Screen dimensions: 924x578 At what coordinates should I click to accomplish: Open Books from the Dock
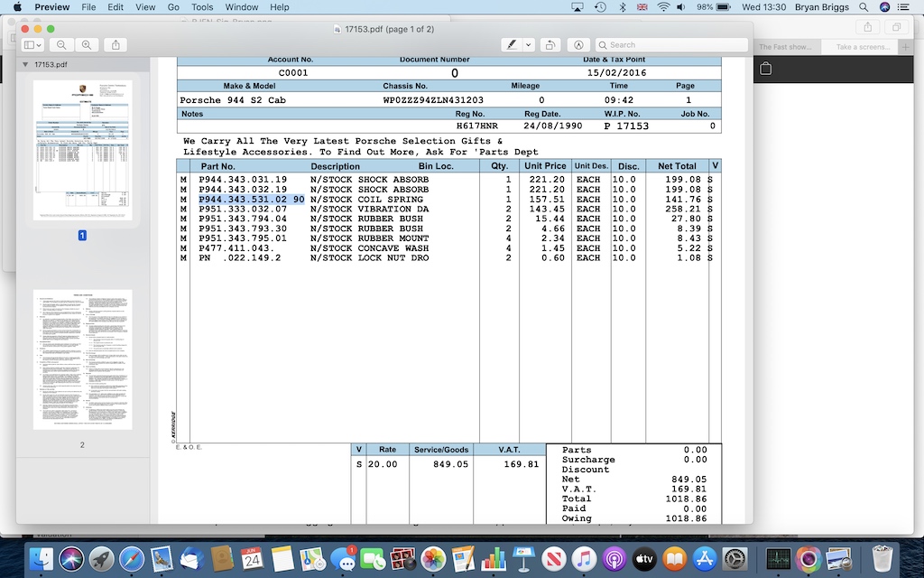pyautogui.click(x=675, y=558)
